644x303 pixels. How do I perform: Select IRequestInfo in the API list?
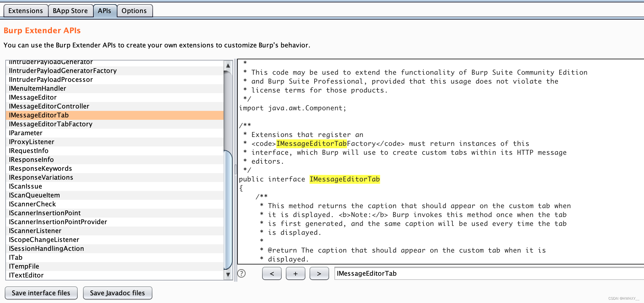tap(114, 151)
